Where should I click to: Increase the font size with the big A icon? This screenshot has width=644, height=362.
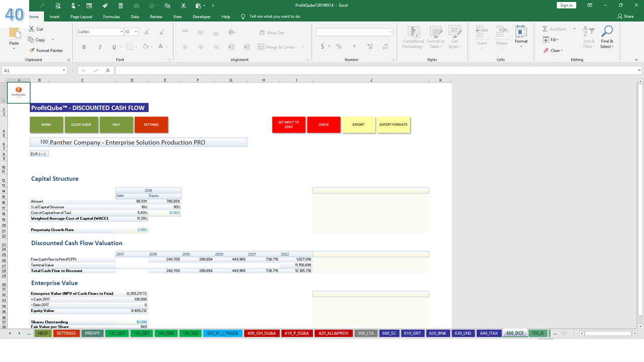[x=147, y=32]
